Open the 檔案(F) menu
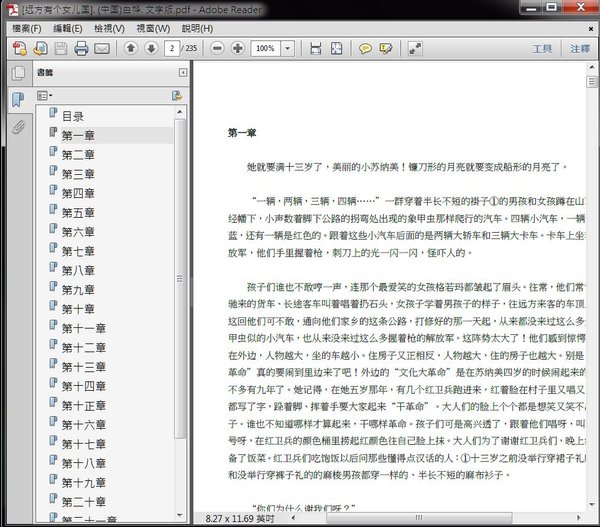600x527 pixels. [27, 27]
